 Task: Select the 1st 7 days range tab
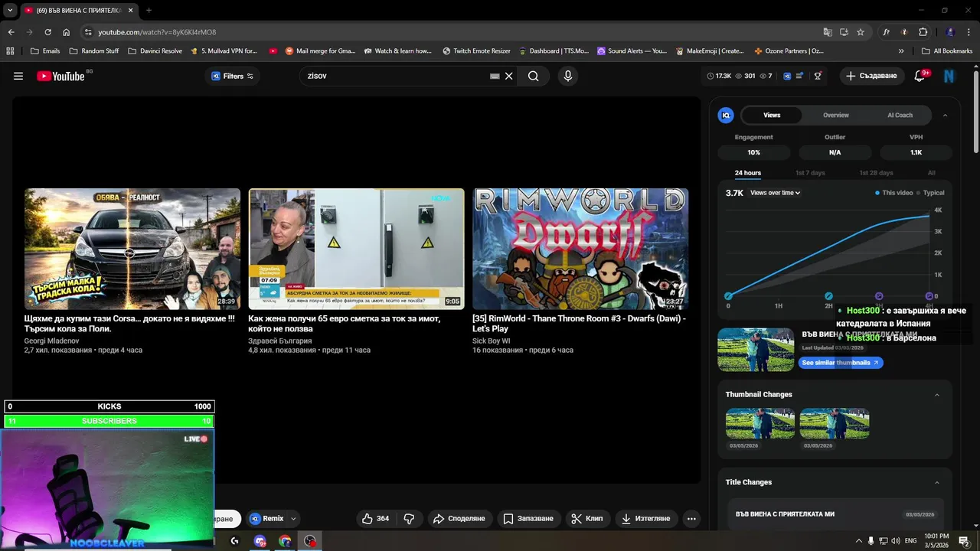click(810, 173)
